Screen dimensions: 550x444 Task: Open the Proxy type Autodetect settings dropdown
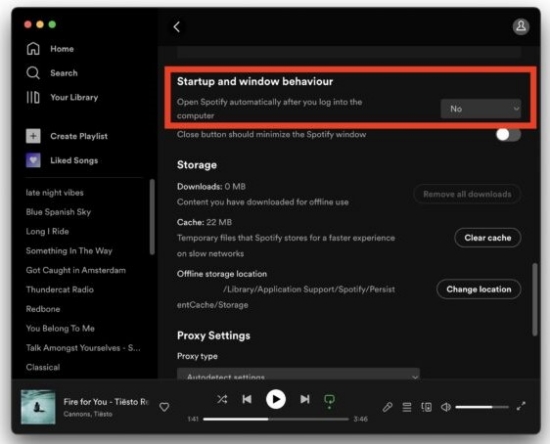point(298,374)
